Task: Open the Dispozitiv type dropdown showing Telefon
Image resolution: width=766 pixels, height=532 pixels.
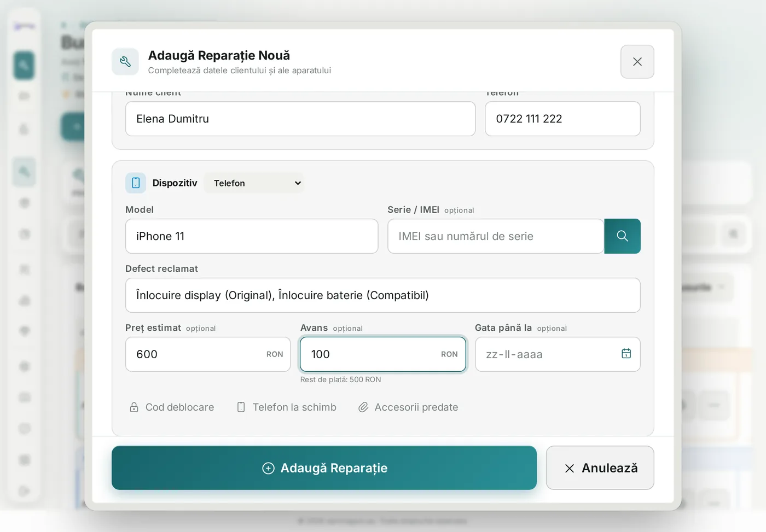Action: click(x=254, y=183)
